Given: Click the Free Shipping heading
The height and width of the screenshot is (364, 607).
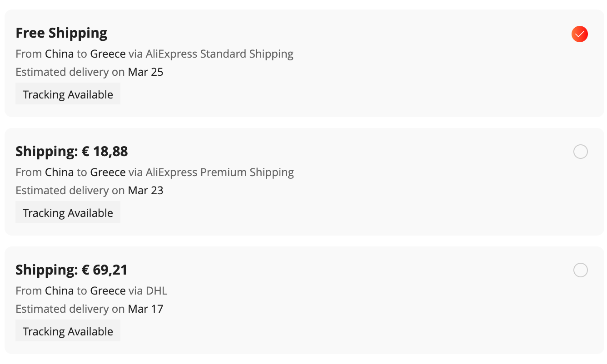Looking at the screenshot, I should [61, 33].
